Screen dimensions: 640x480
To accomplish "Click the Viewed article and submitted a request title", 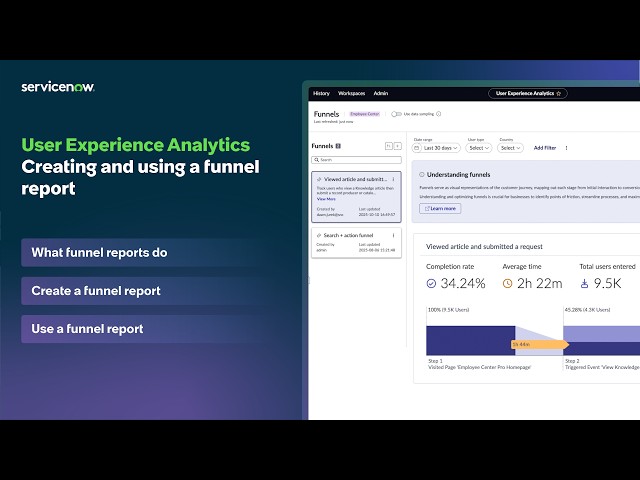I will point(484,247).
